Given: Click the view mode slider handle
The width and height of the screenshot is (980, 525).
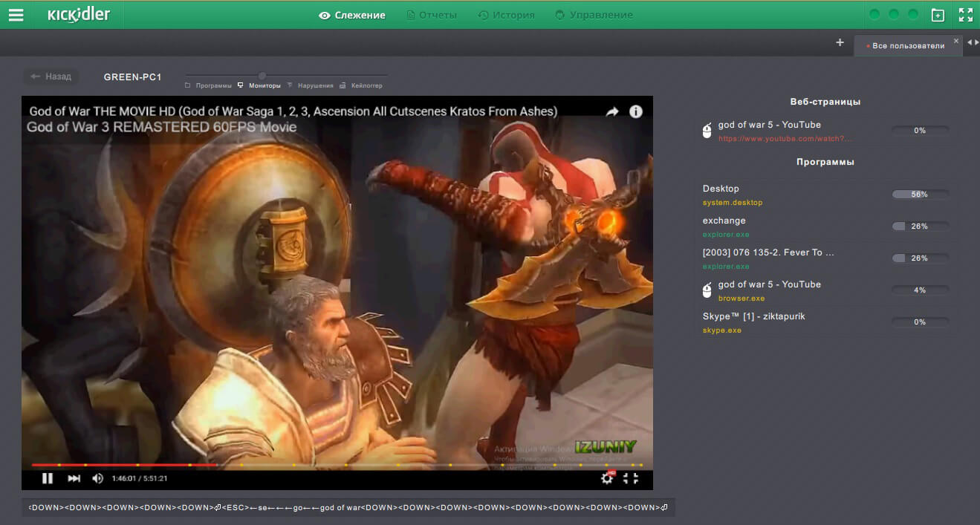Looking at the screenshot, I should [x=262, y=75].
